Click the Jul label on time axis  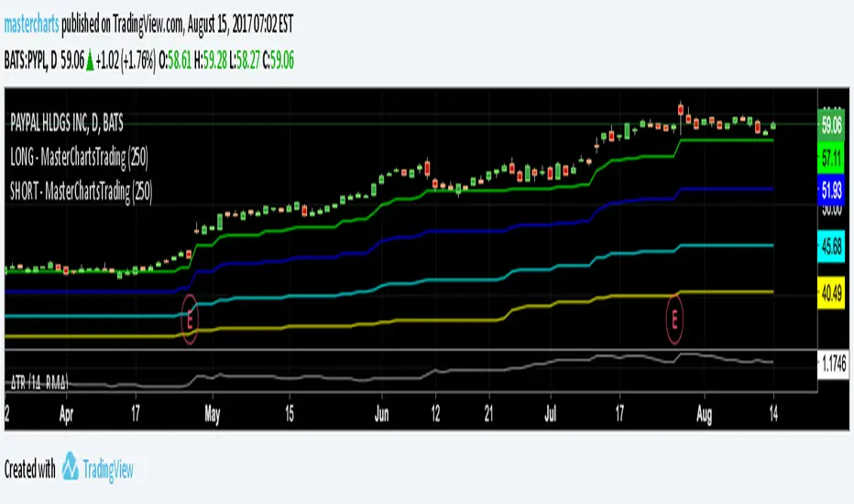(x=551, y=414)
